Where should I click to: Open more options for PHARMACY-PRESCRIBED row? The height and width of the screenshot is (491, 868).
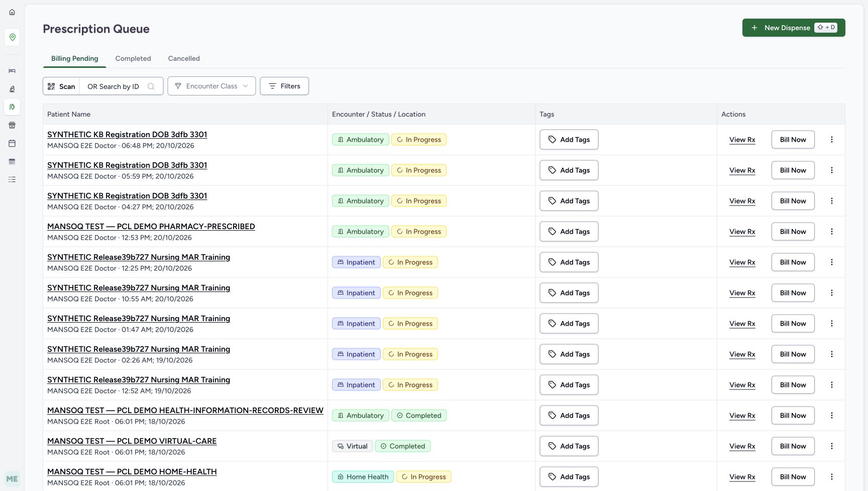[832, 232]
